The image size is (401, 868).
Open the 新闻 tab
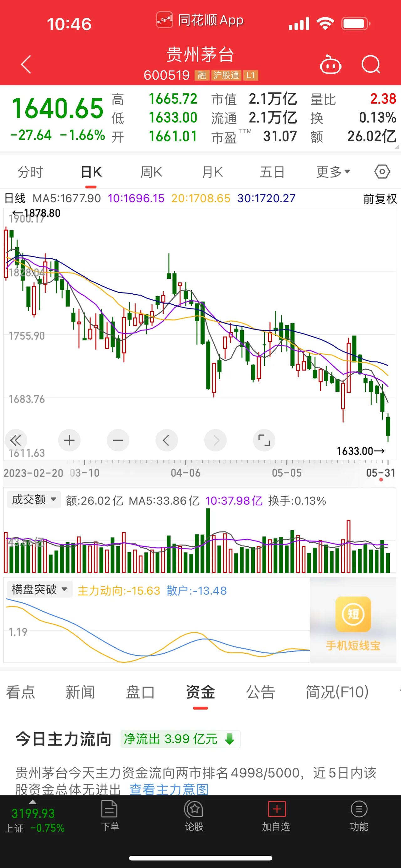(81, 692)
